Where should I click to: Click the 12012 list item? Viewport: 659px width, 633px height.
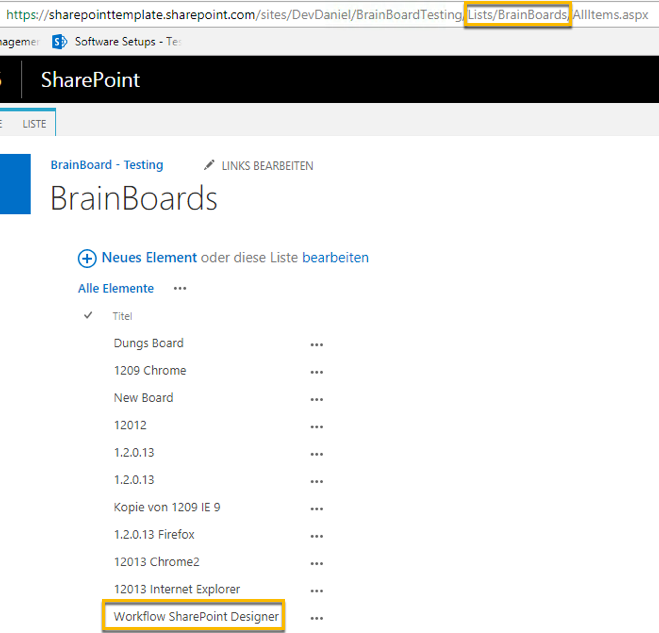point(130,425)
